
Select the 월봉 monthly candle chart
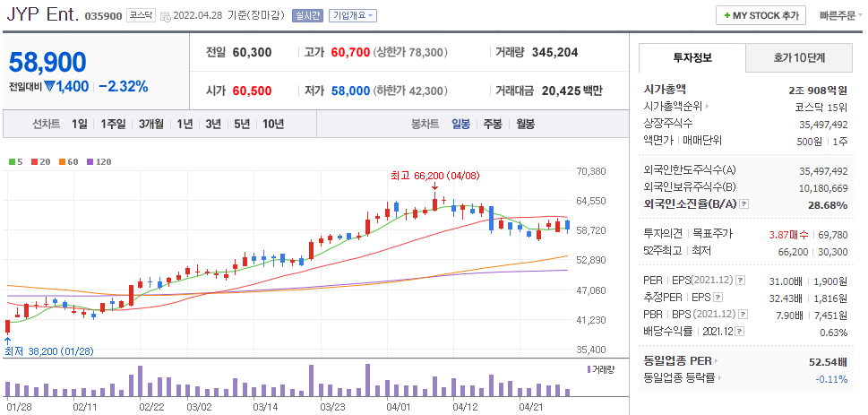pyautogui.click(x=525, y=124)
